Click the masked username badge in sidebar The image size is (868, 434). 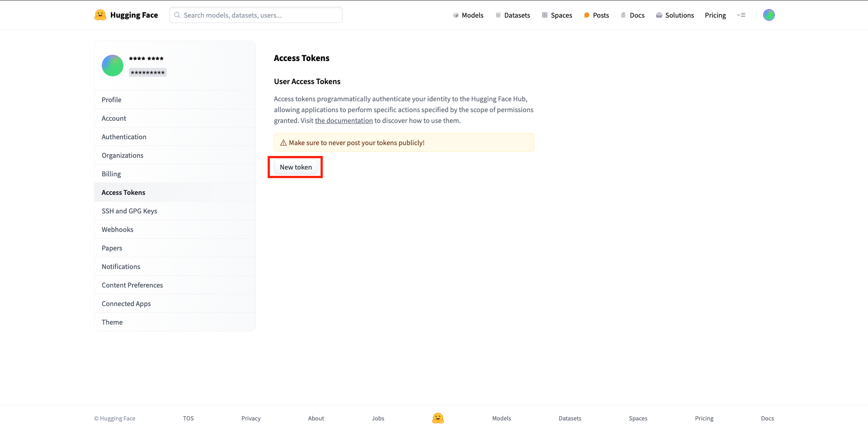click(x=148, y=72)
